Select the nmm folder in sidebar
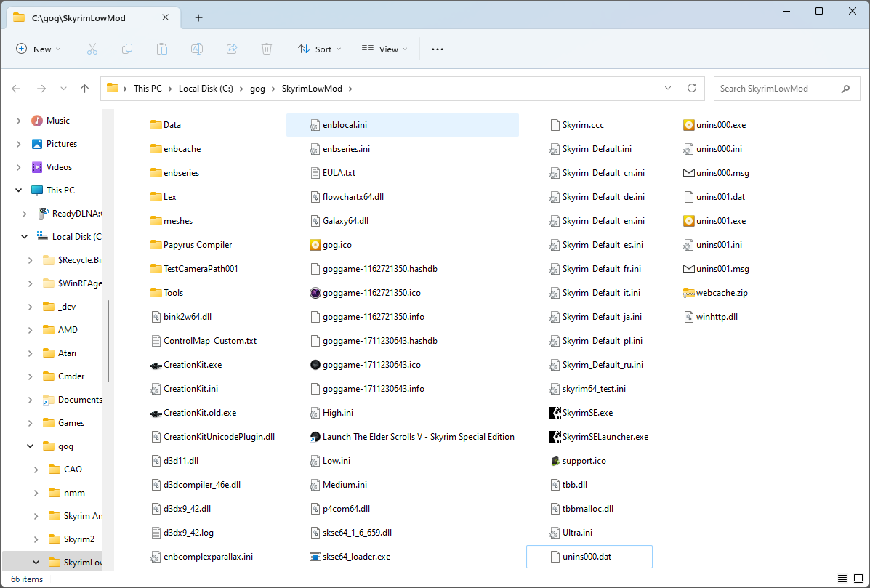 tap(74, 493)
